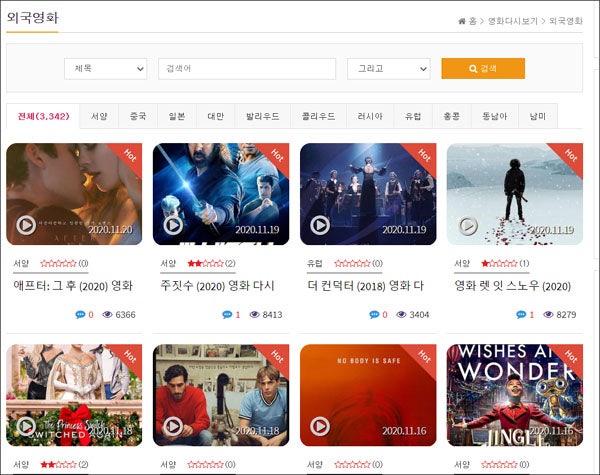Image resolution: width=600 pixels, height=475 pixels.
Task: Click star rating of 애프터: 그 후
Action: [x=59, y=263]
